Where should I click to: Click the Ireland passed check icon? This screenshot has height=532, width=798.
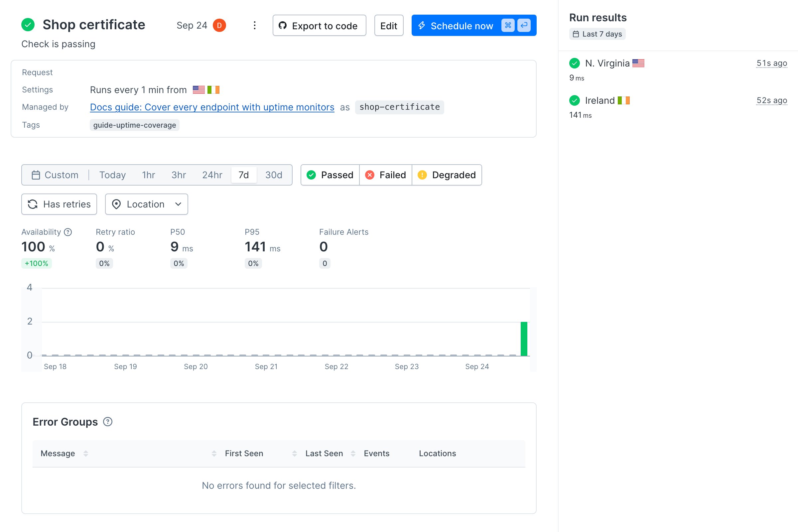[575, 100]
